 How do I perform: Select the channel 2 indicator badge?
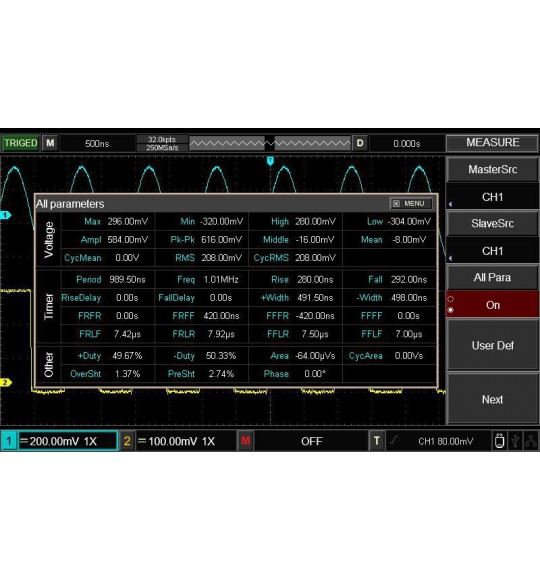pyautogui.click(x=127, y=441)
